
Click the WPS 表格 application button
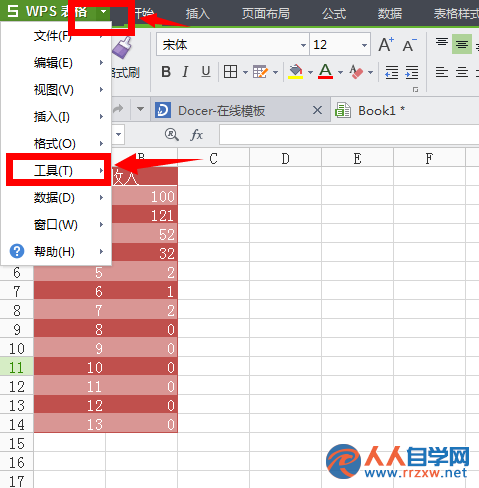[x=48, y=12]
